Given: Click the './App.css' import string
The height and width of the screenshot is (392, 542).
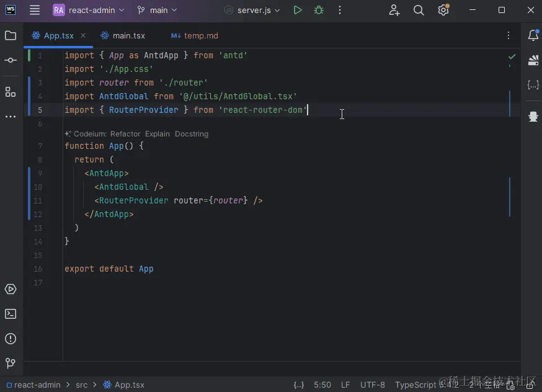Looking at the screenshot, I should pyautogui.click(x=126, y=69).
